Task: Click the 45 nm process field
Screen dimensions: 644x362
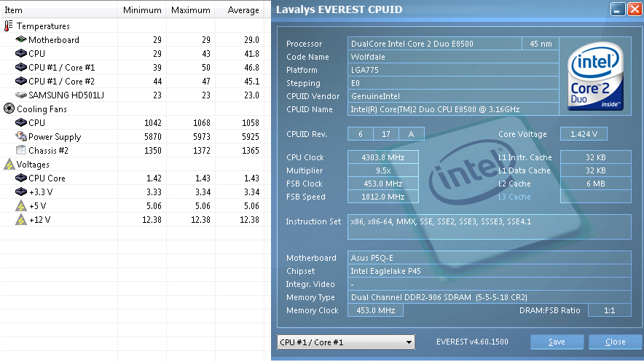Action: (x=541, y=44)
